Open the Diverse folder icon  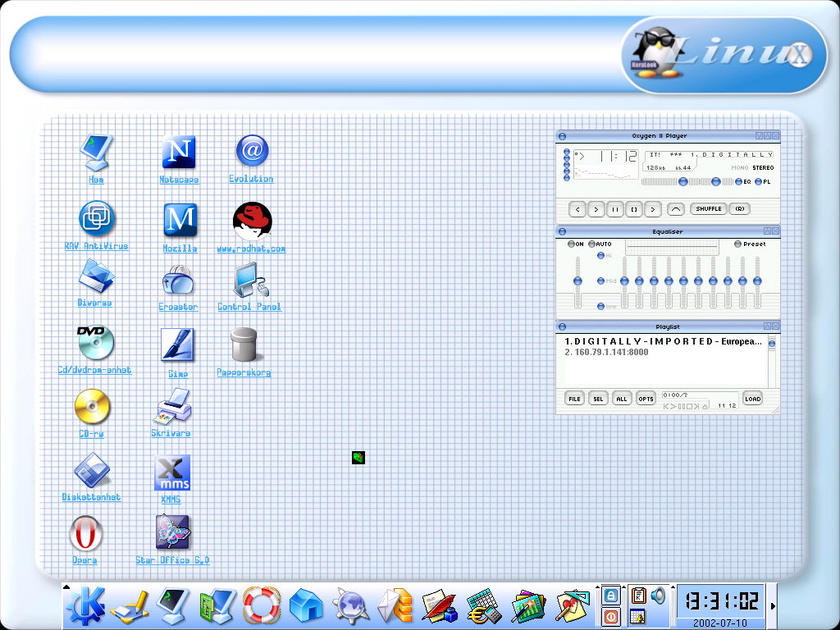96,277
